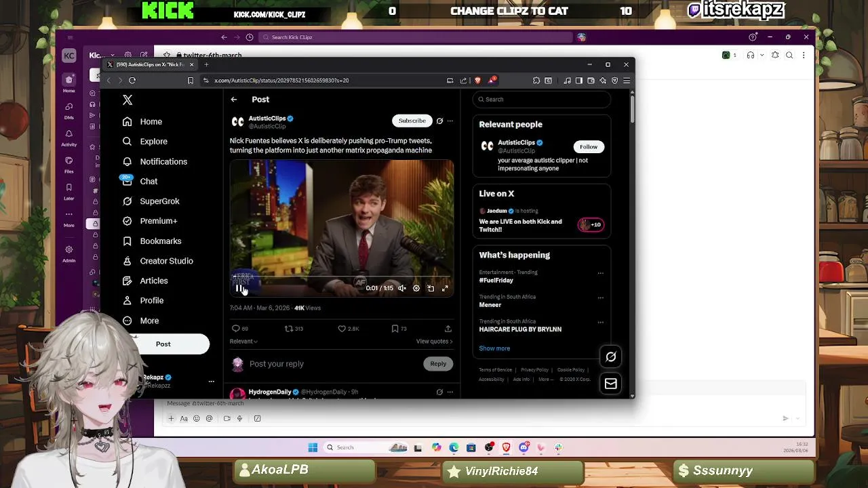Open the video in picture-in-picture

[x=431, y=288]
